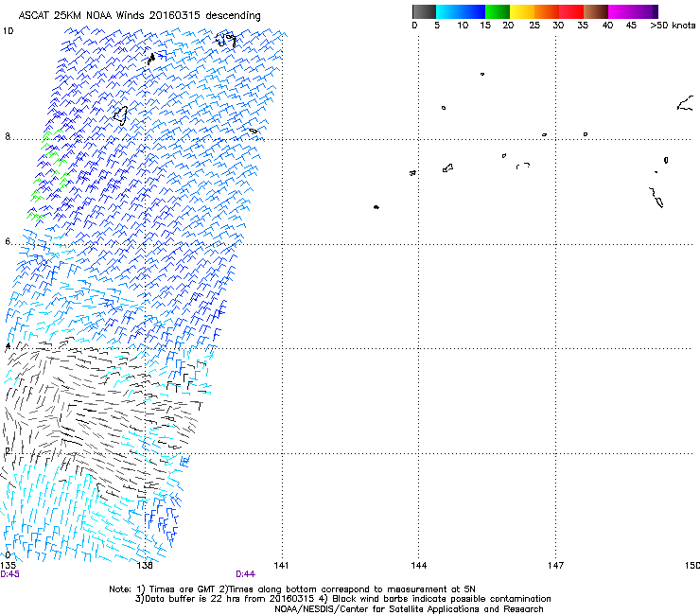Click the latitude label "10"
This screenshot has height=615, width=700.
[x=8, y=31]
